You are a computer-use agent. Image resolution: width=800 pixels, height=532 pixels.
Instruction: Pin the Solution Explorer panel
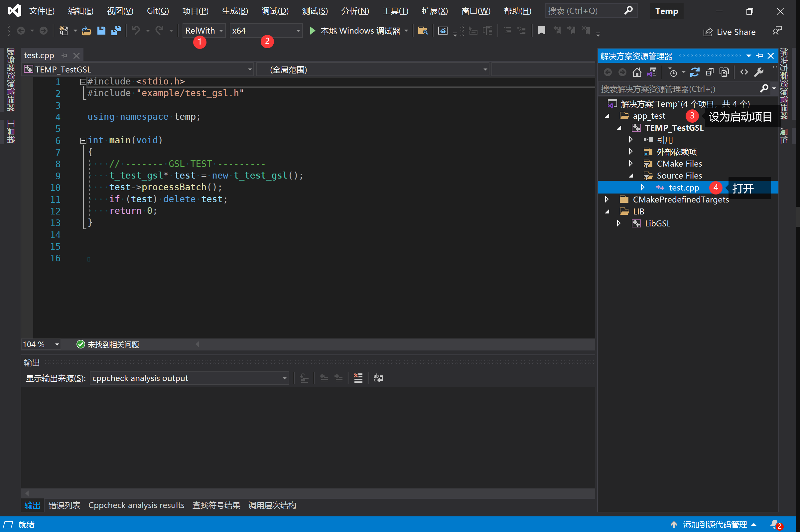pos(760,56)
